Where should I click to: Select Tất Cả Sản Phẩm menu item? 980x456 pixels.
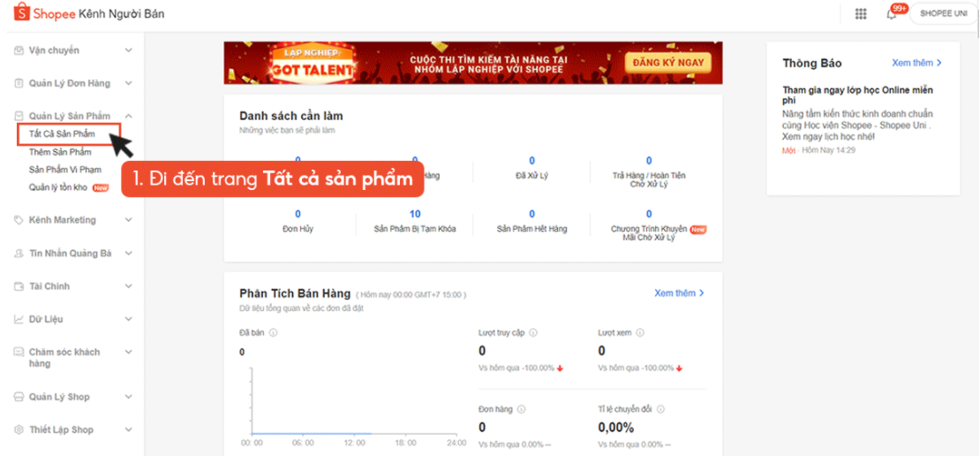pyautogui.click(x=62, y=133)
